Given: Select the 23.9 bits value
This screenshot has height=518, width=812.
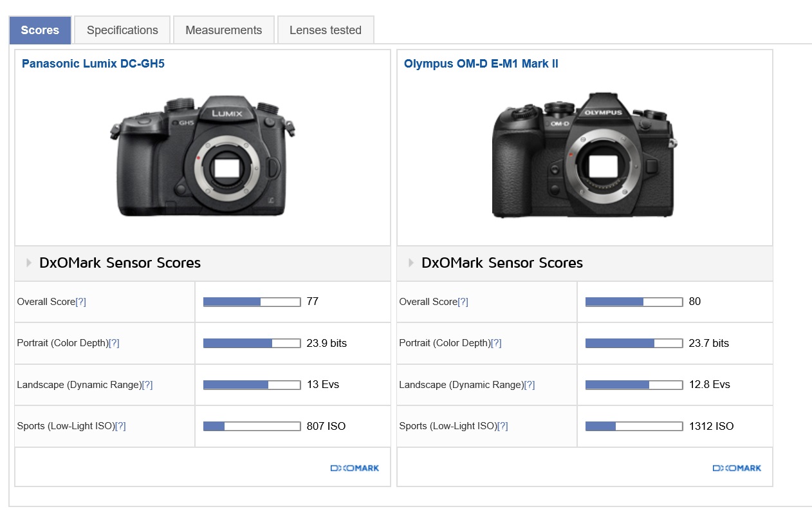Looking at the screenshot, I should coord(327,343).
